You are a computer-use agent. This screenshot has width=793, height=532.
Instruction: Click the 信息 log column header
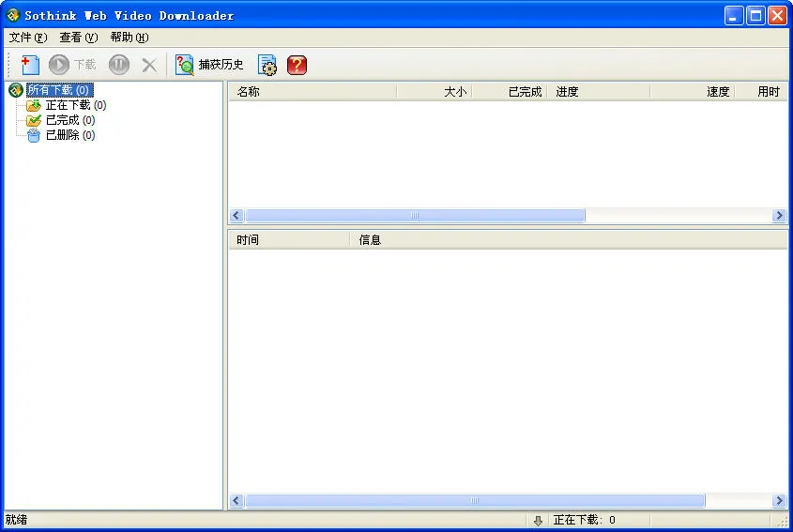[x=569, y=239]
